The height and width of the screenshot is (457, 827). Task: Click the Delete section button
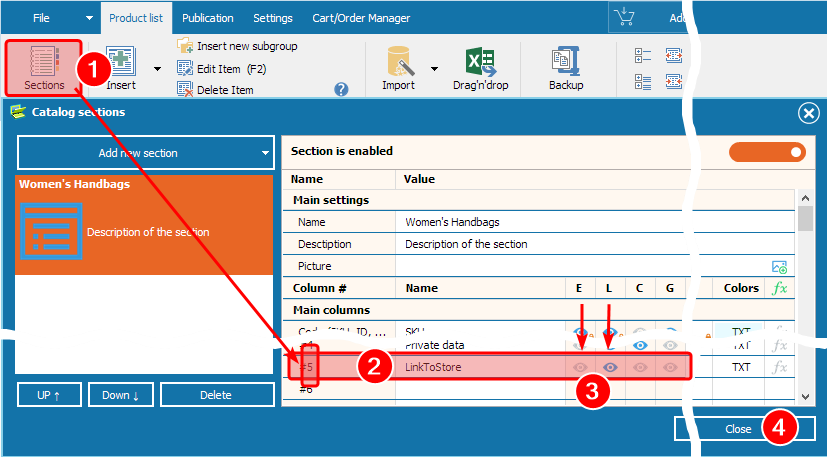coord(216,395)
